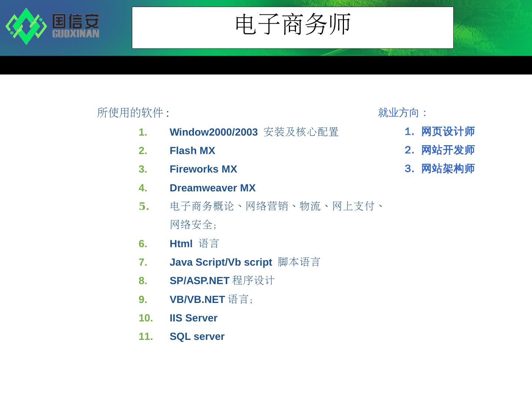Viewport: 532px width, 399px height.
Task: Select the slide title 电子商务师
Action: [x=293, y=24]
